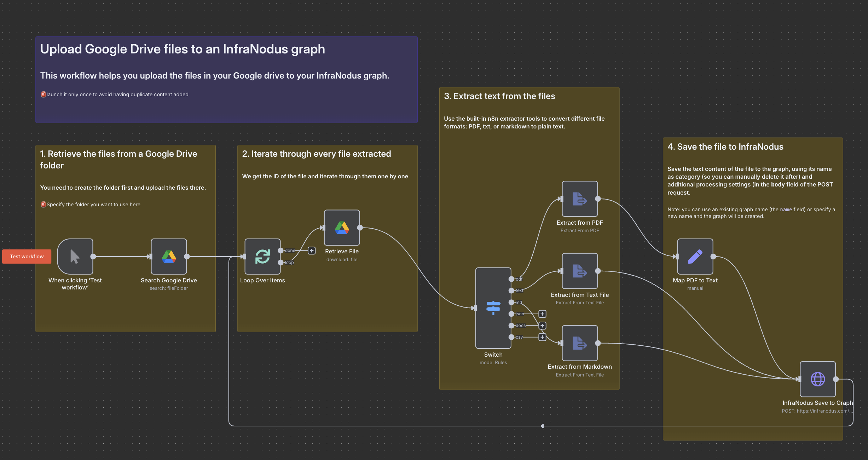Viewport: 868px width, 460px height.
Task: Click 'launch it only once' warning text
Action: pos(117,94)
